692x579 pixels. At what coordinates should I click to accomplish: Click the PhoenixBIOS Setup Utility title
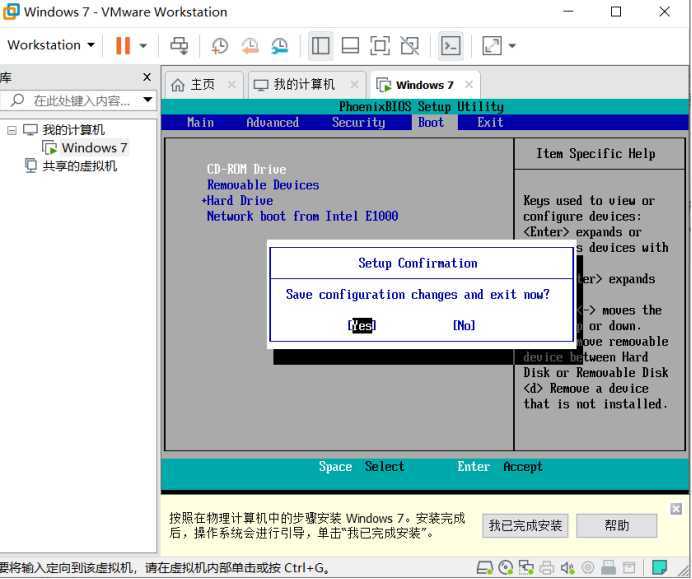(421, 106)
